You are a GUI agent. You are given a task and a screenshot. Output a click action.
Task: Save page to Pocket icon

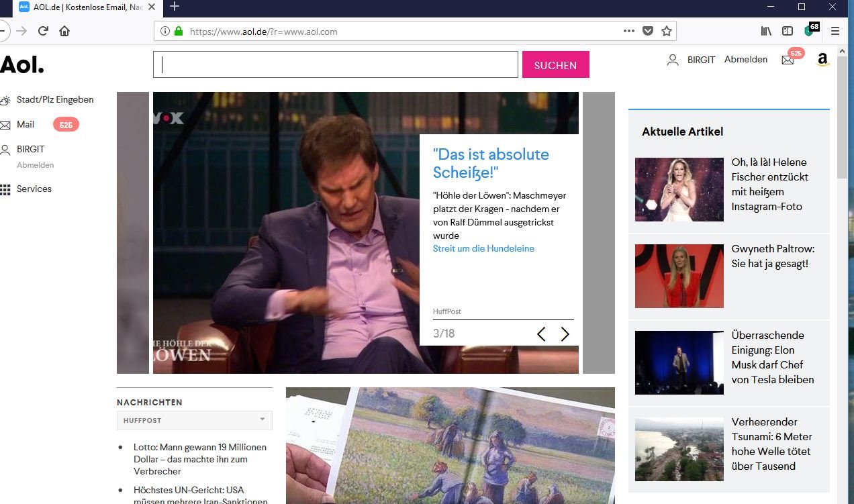click(x=647, y=31)
